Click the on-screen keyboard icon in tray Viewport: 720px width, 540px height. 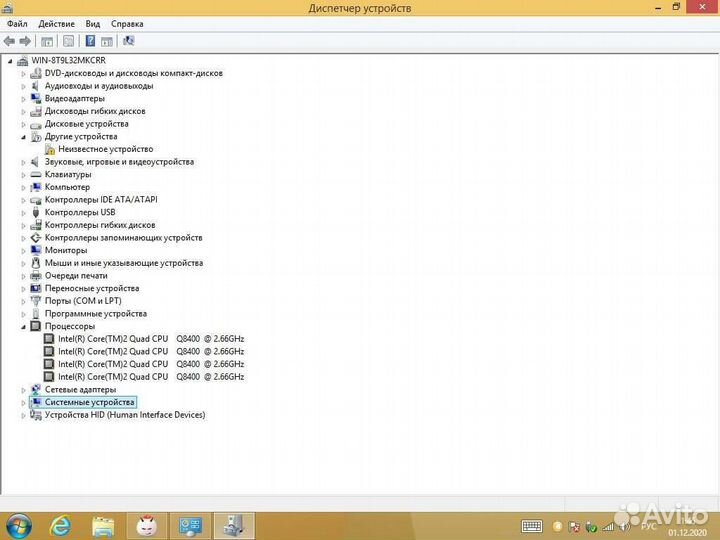point(532,525)
